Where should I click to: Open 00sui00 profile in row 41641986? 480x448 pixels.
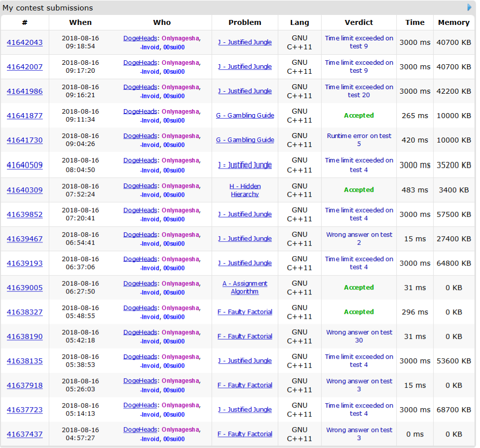pos(174,96)
